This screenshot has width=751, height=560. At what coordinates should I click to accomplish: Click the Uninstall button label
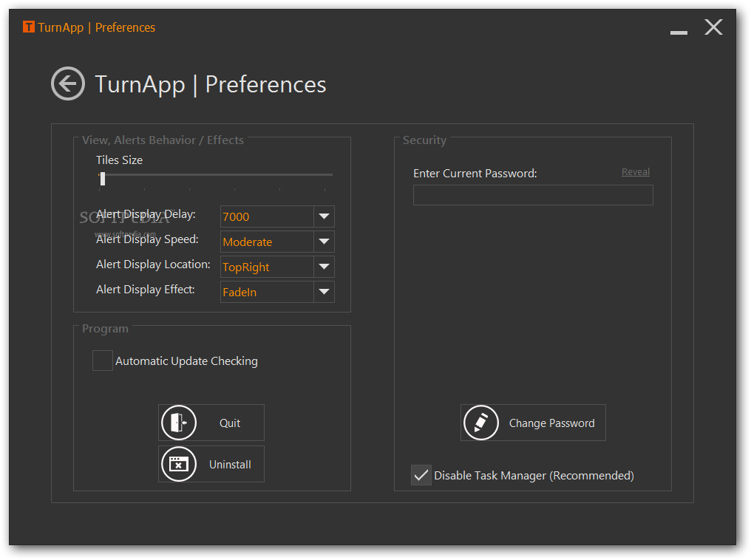(230, 464)
